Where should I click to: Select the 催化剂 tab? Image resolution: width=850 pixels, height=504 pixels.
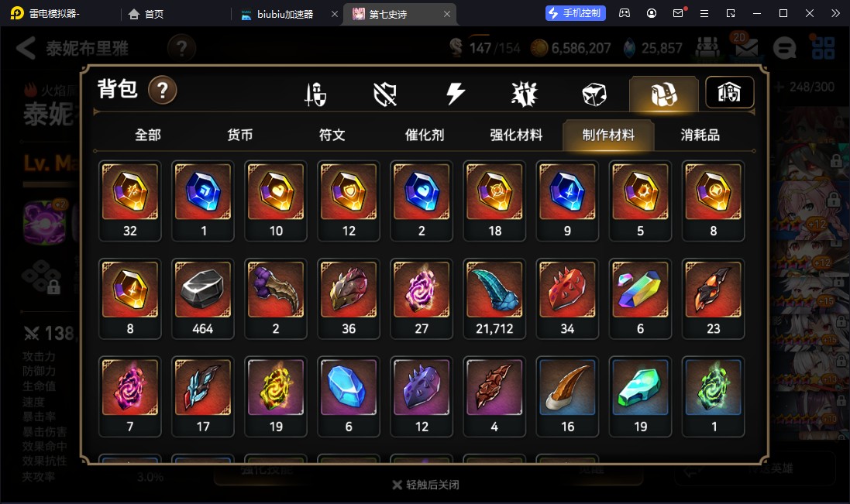[425, 135]
